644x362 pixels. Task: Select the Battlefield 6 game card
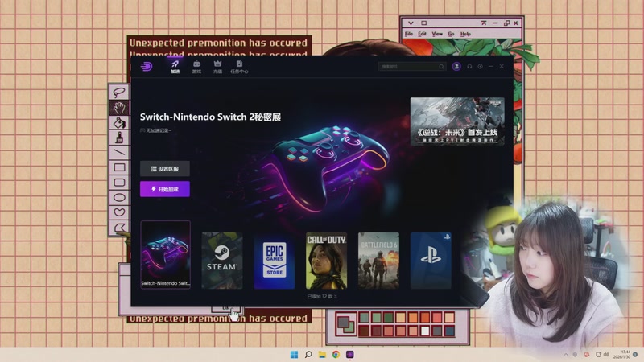click(x=378, y=261)
